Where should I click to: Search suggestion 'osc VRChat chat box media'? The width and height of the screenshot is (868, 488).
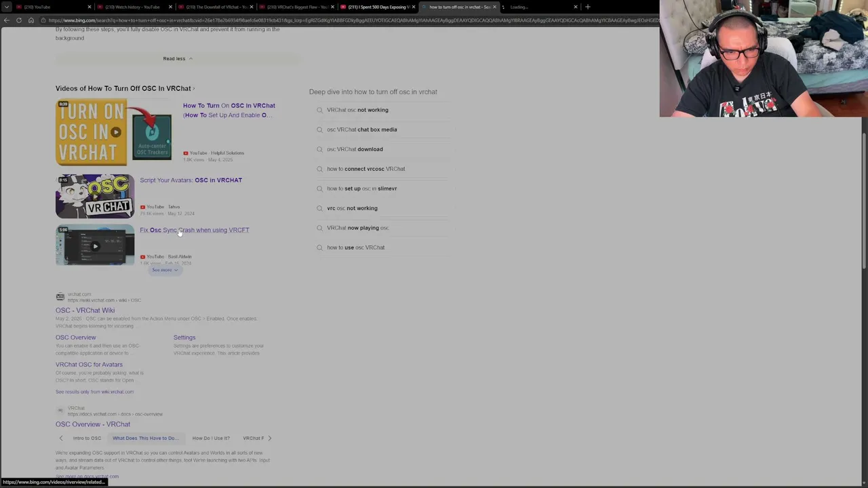[x=383, y=129]
